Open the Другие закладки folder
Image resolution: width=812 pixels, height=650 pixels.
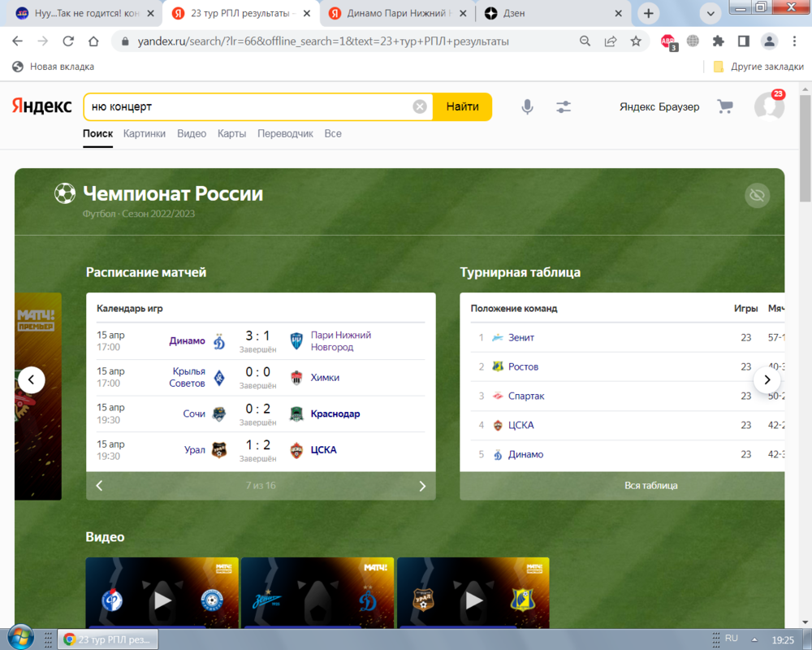758,67
